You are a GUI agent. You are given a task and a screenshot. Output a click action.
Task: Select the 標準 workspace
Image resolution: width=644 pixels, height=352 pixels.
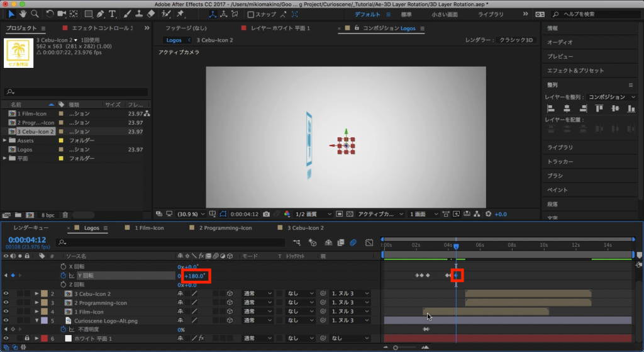406,14
